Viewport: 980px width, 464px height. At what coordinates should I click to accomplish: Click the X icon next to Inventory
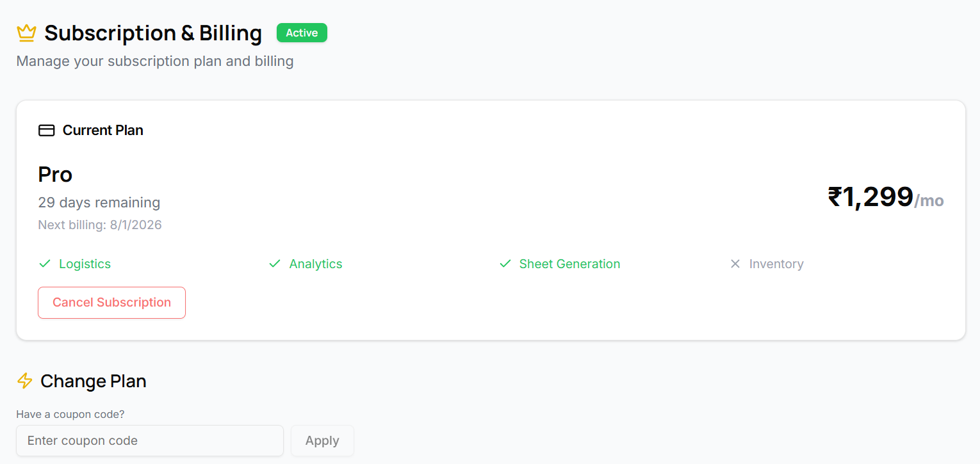735,264
